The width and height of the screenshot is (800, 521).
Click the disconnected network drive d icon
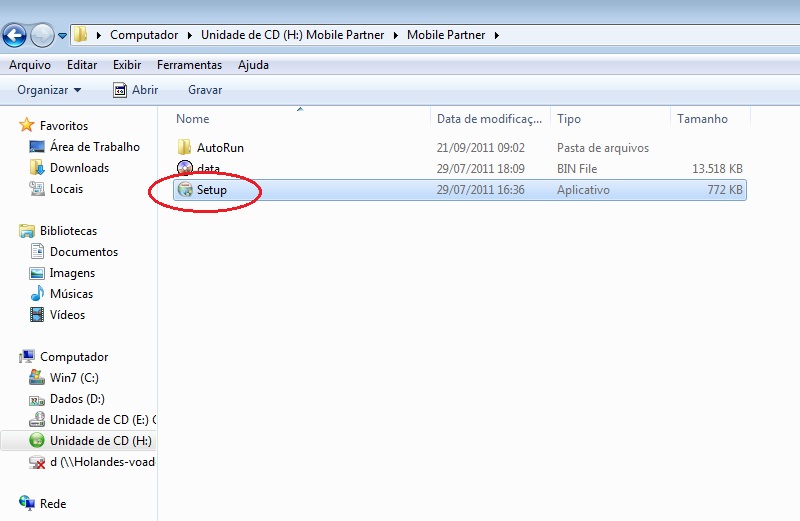tap(37, 462)
